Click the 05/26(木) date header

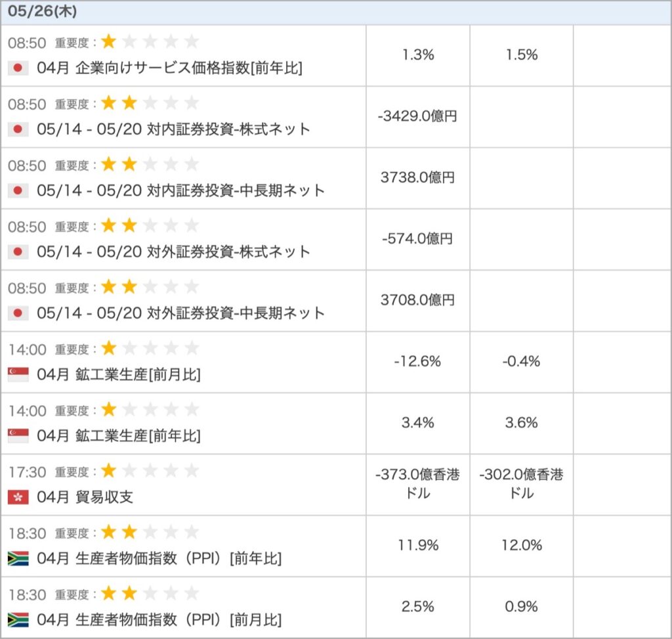(x=42, y=11)
